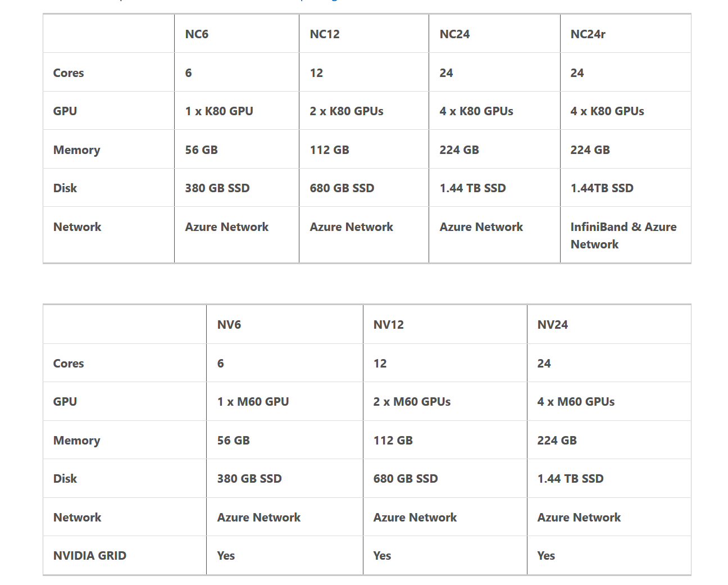Select the 'Yes' cell under NV24
Screen dimensions: 728x585
(609, 555)
